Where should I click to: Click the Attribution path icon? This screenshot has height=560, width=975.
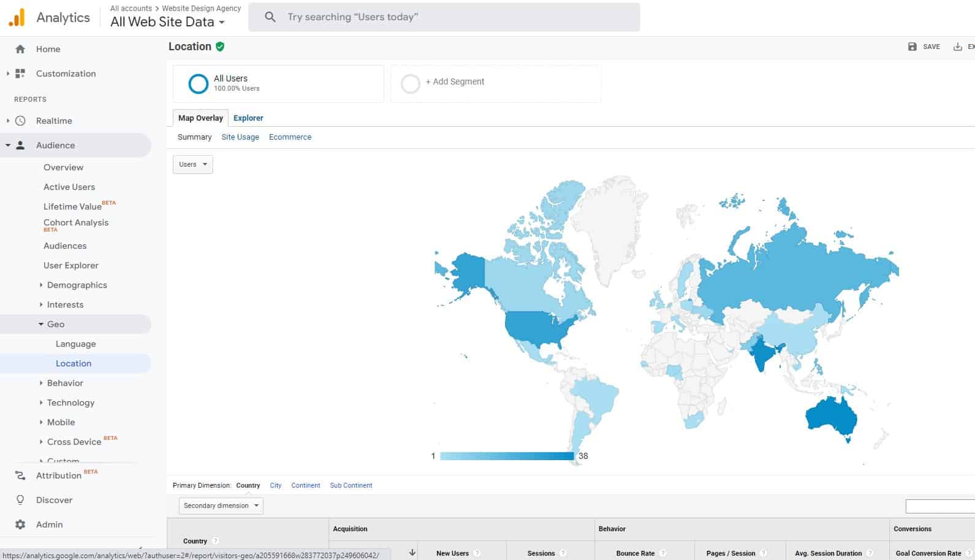point(20,475)
